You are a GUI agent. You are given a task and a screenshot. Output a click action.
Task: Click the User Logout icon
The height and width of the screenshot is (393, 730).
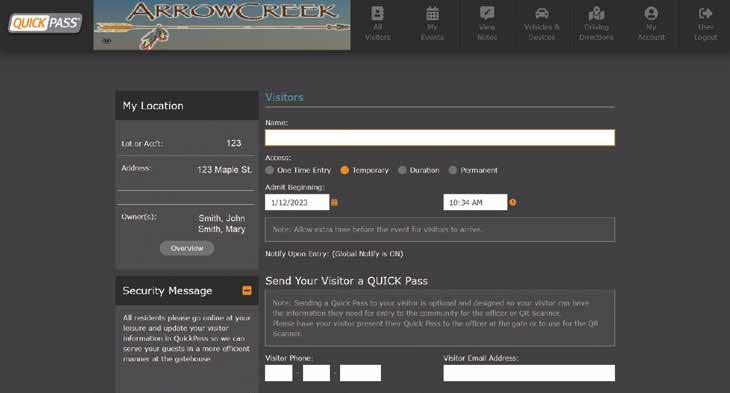click(x=705, y=13)
